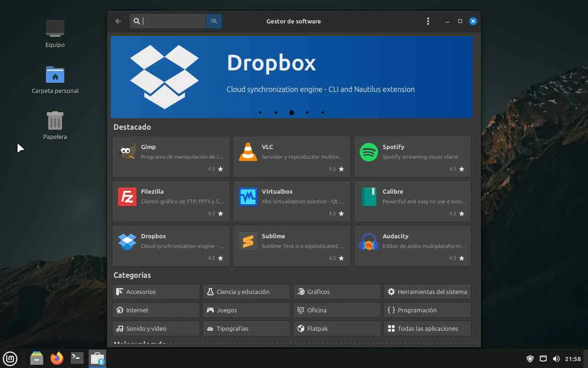588x368 pixels.
Task: Open the volume tray icon
Action: tap(556, 359)
